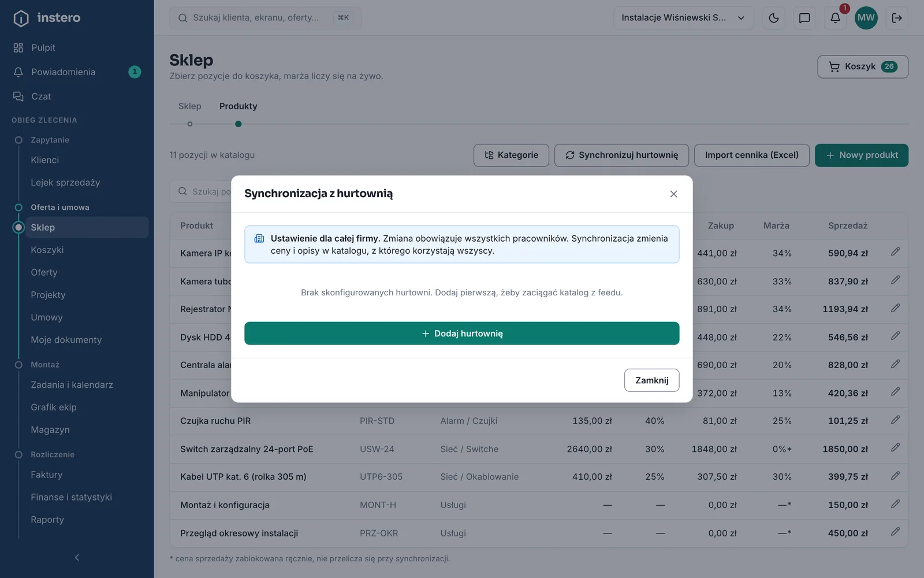
Task: Click the Dodaj hurtownię button
Action: click(461, 334)
